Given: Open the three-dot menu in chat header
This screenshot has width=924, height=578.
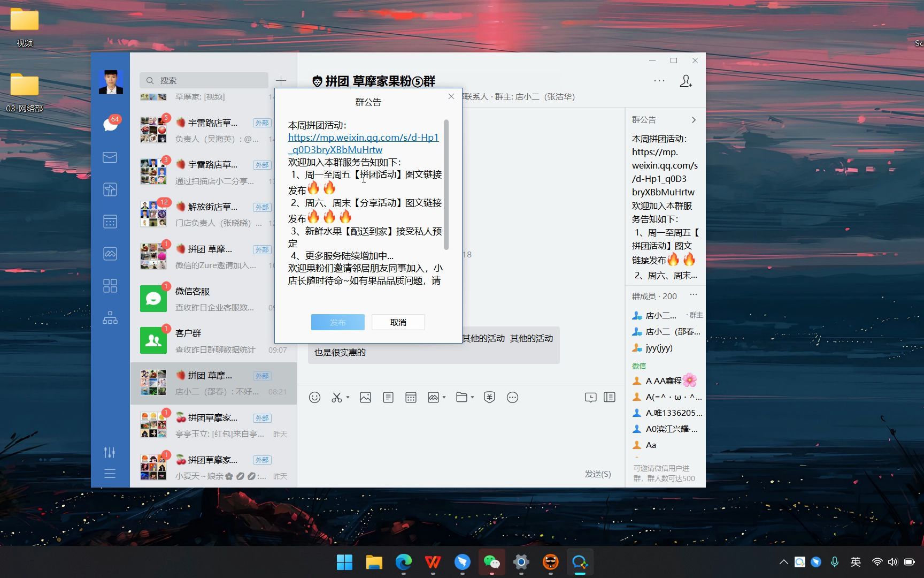Looking at the screenshot, I should (659, 81).
